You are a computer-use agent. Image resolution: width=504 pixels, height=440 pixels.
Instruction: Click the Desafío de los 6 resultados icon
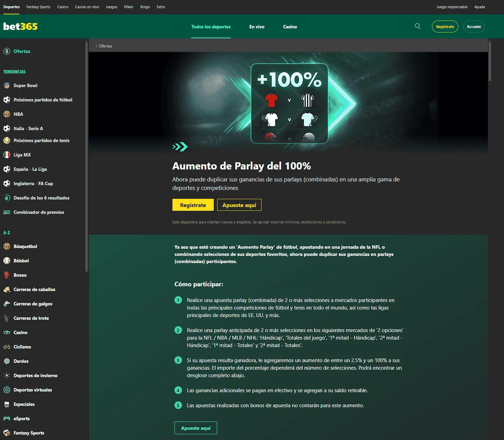7,198
